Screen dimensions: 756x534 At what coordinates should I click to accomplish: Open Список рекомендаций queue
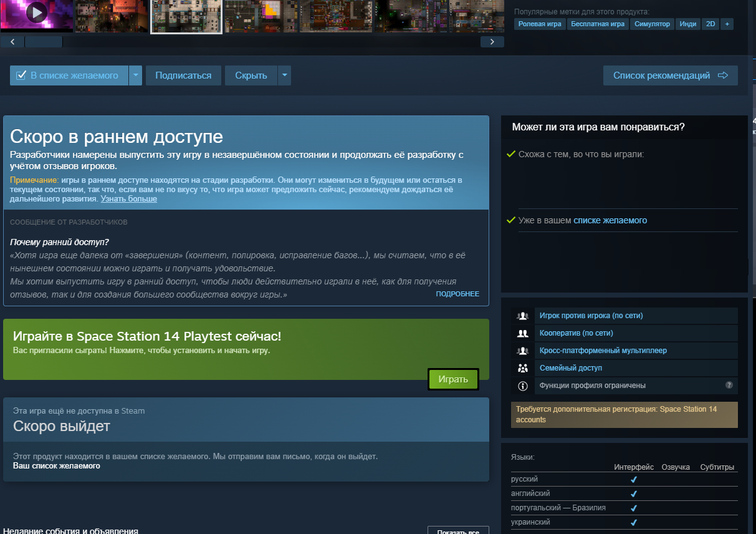(x=670, y=75)
